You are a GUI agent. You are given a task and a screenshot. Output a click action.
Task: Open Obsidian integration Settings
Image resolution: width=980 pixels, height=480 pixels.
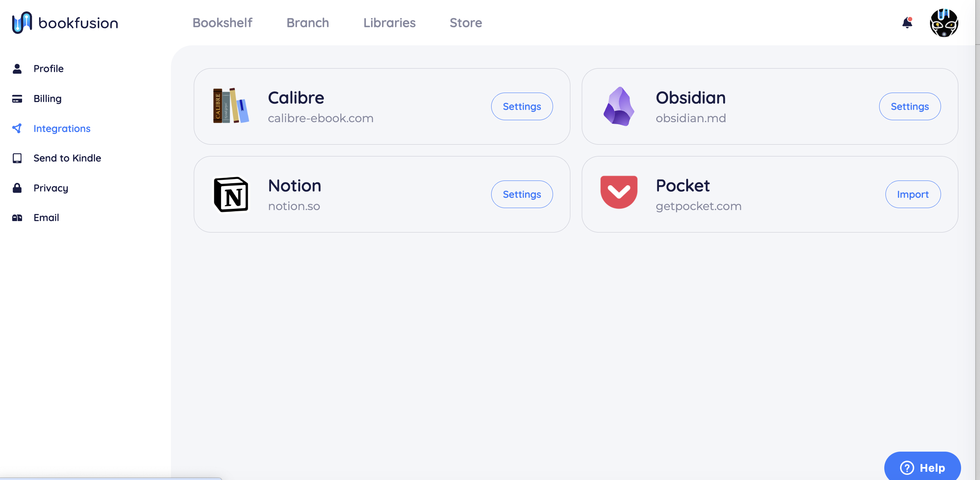pos(909,106)
